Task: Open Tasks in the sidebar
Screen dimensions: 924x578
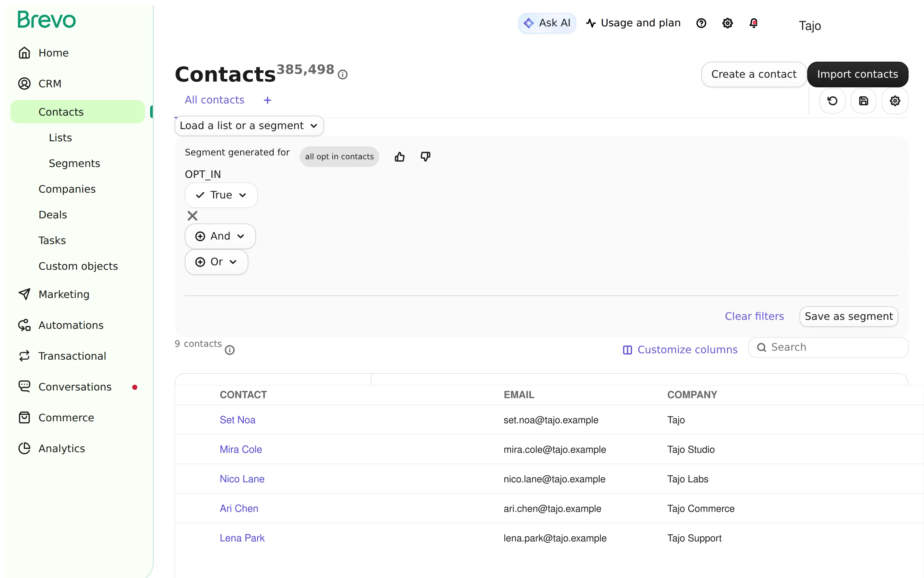Action: [52, 241]
